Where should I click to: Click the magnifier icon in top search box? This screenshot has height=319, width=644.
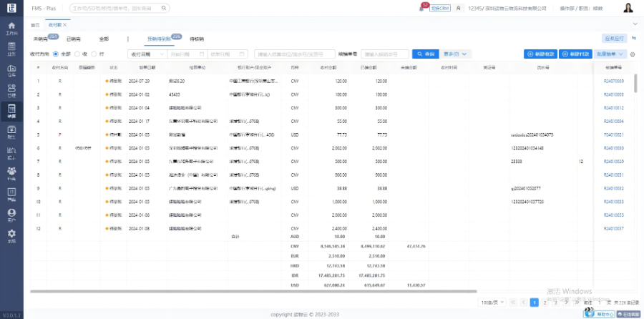(164, 8)
